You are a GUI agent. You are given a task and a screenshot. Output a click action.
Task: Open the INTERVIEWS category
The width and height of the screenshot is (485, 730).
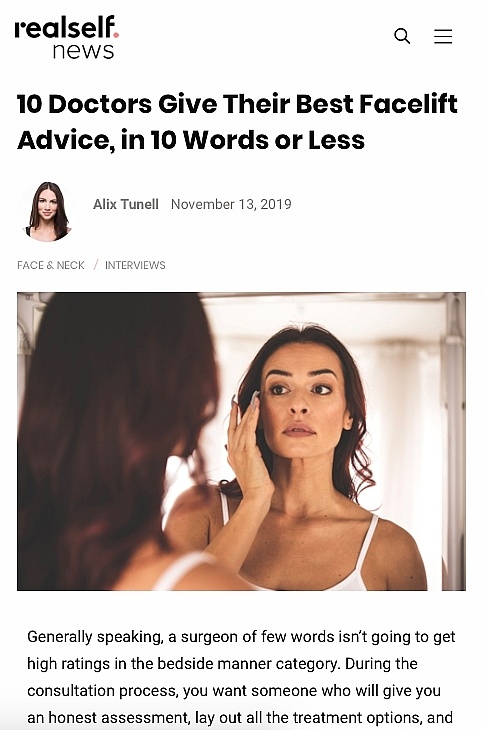tap(135, 265)
